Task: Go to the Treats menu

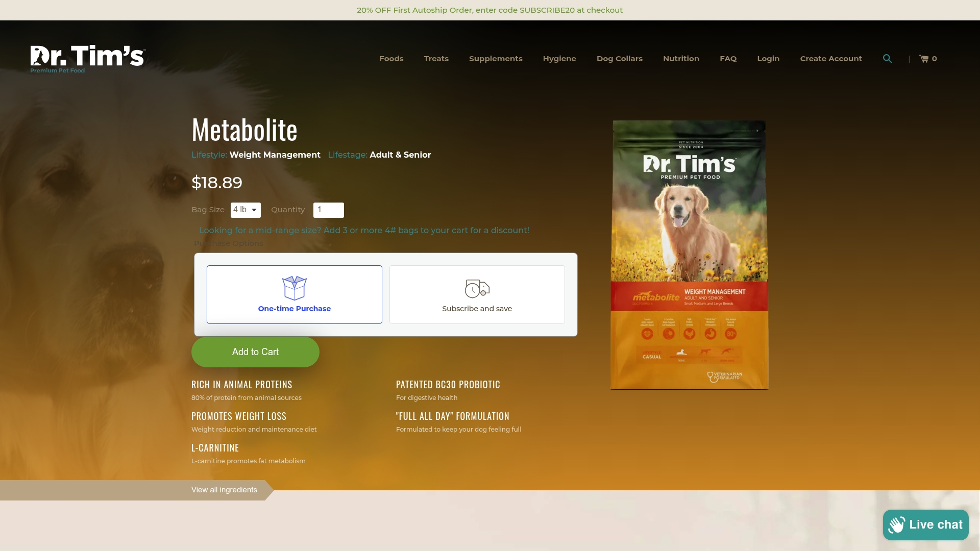Action: point(436,59)
